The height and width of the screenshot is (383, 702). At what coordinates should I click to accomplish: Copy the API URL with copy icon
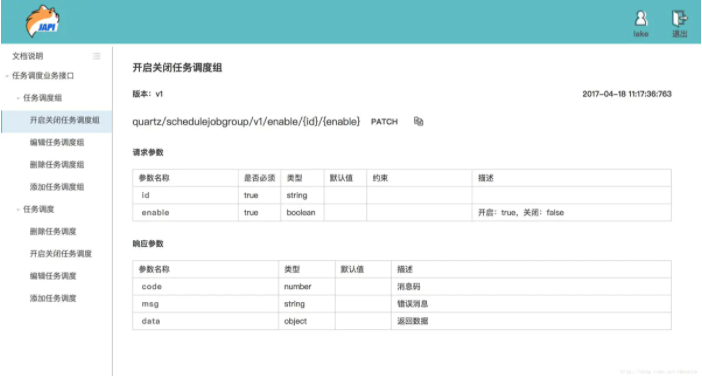tap(418, 121)
